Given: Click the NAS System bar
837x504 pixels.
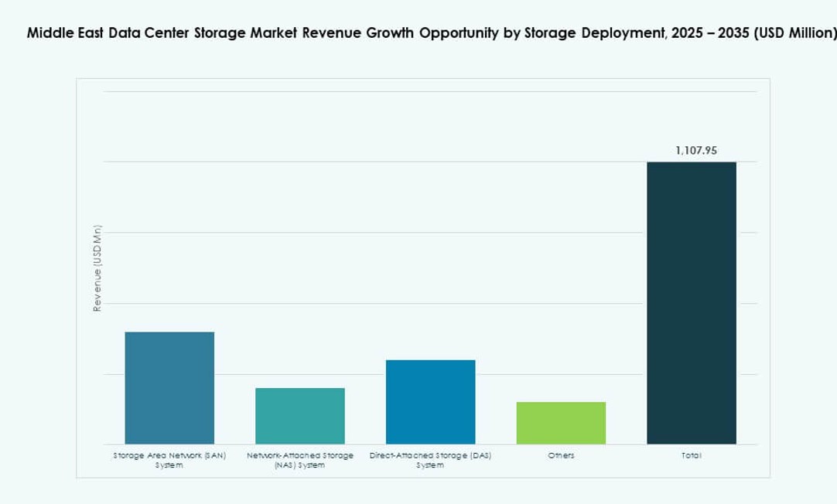Looking at the screenshot, I should 300,414.
